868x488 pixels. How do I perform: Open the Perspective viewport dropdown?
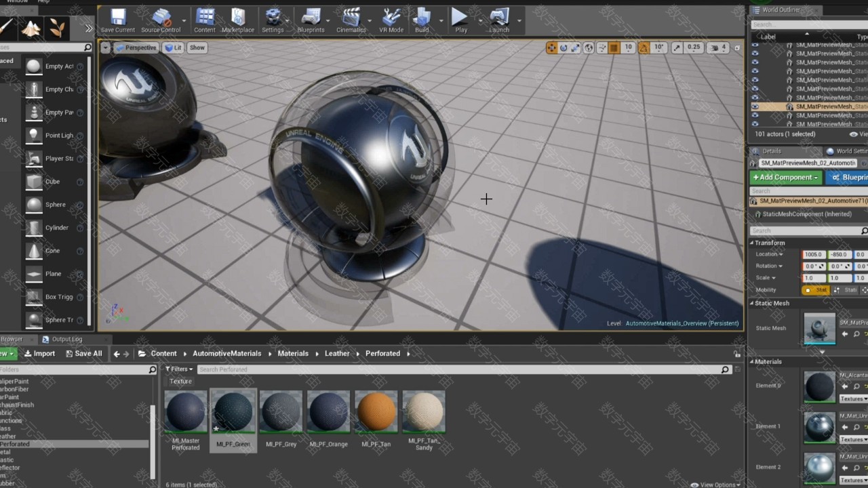(x=136, y=47)
